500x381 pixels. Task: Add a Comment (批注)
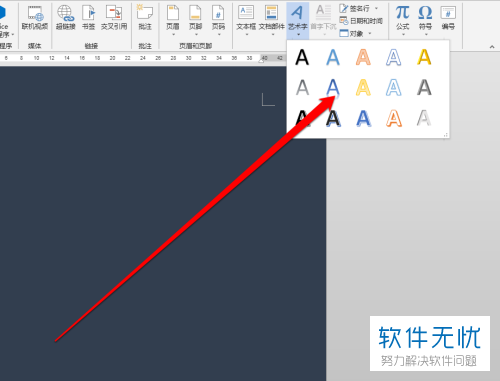pos(145,18)
